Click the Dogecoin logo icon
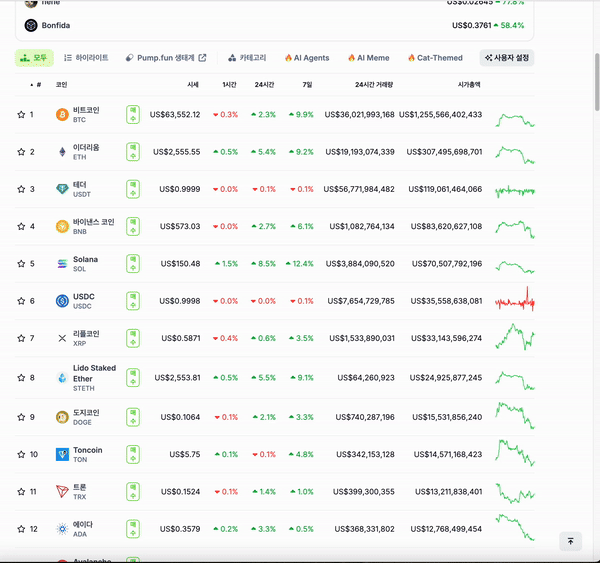 [62, 417]
